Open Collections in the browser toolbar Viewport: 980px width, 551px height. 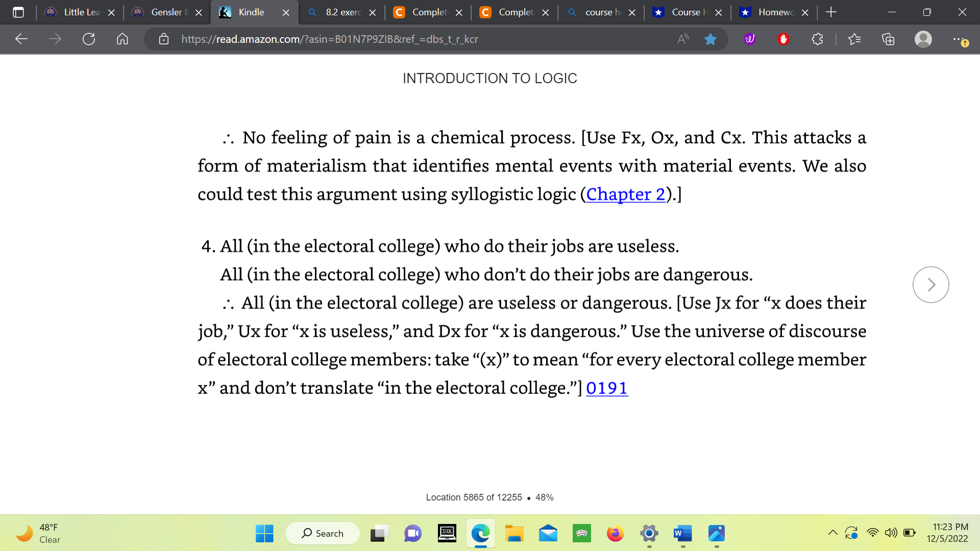(888, 39)
